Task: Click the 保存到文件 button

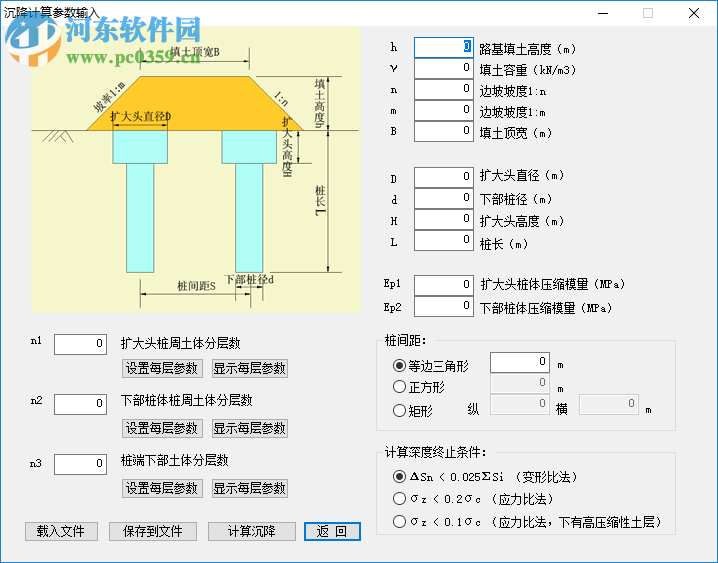Action: [153, 531]
